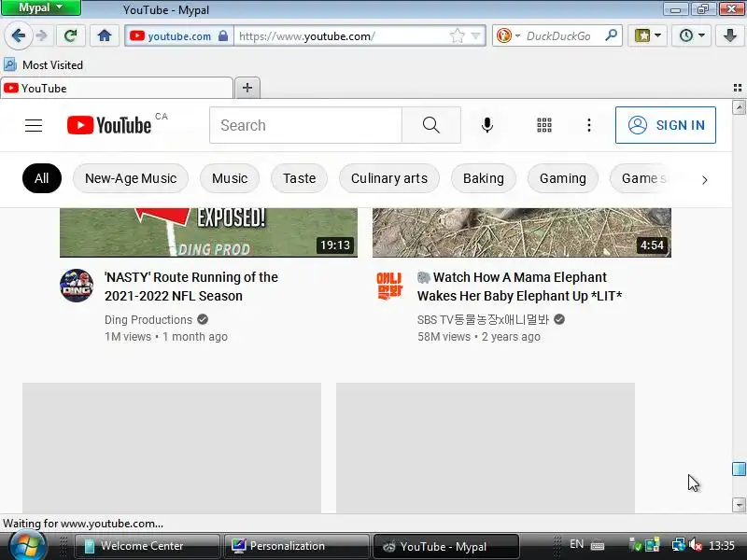Image resolution: width=747 pixels, height=560 pixels.
Task: Click the YouTube - Mypal taskbar button
Action: pos(446,546)
